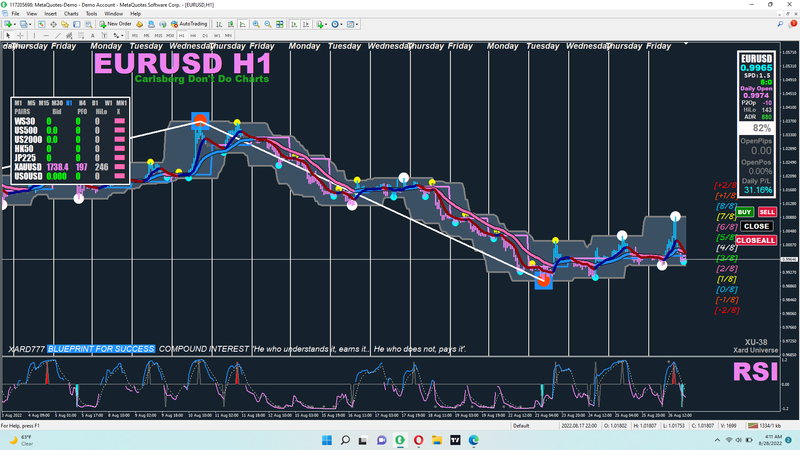800x450 pixels.
Task: Switch chart to Bar Chart mode
Action: (219, 24)
